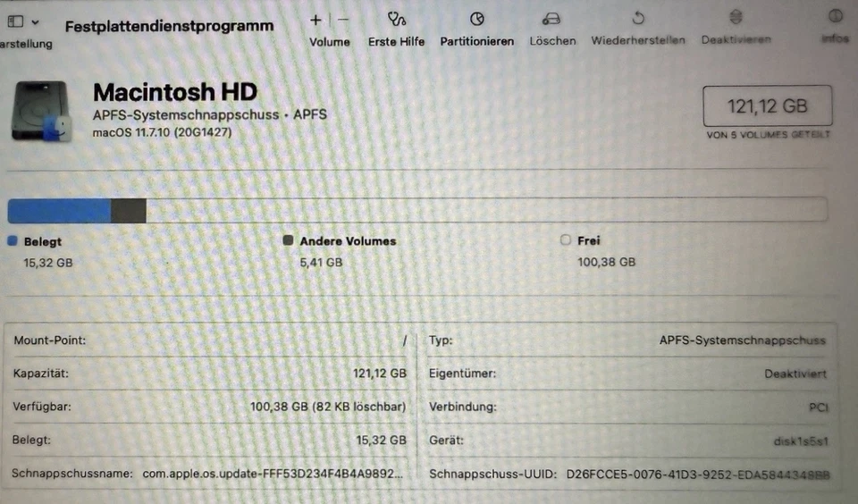This screenshot has height=504, width=858.
Task: Expand the view options chevron
Action: [36, 22]
